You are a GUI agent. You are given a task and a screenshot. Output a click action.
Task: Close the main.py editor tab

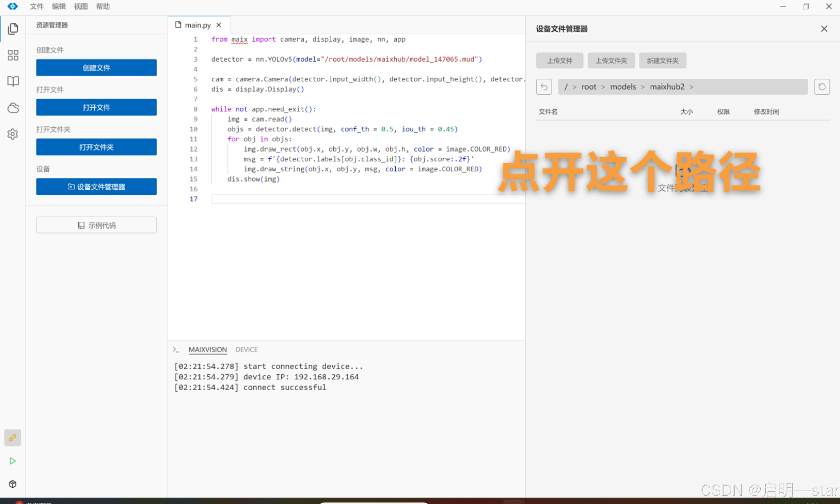tap(219, 25)
